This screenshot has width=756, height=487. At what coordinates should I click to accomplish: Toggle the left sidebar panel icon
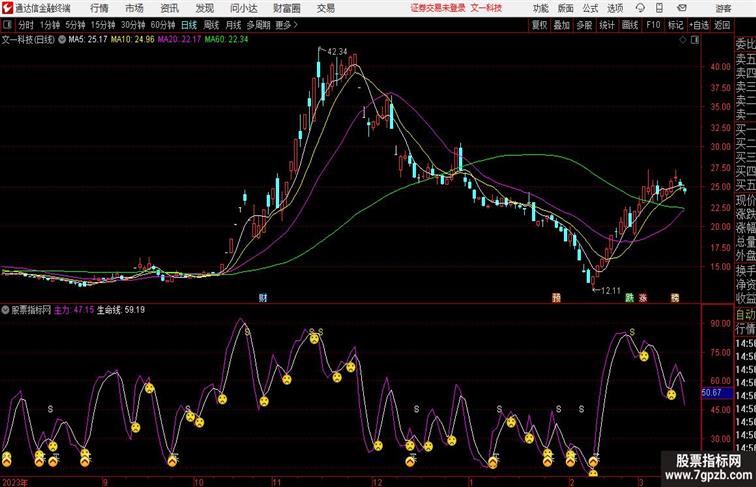(x=7, y=25)
